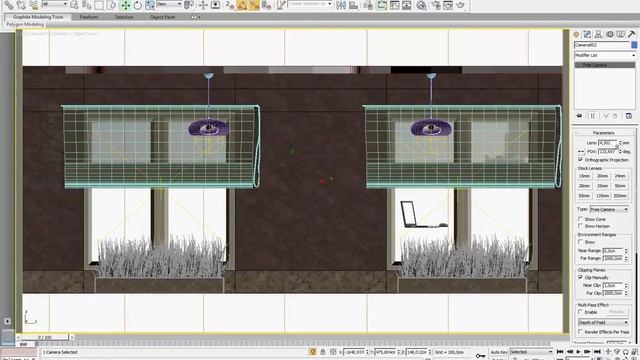The height and width of the screenshot is (360, 640).
Task: Set the stock lens to 35mm
Action: click(602, 186)
